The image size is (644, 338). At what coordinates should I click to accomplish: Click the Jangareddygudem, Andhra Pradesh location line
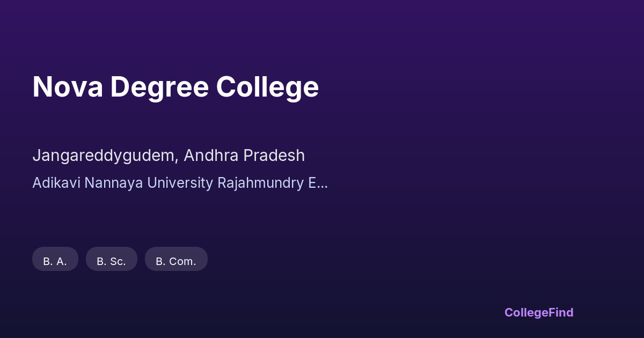(169, 156)
